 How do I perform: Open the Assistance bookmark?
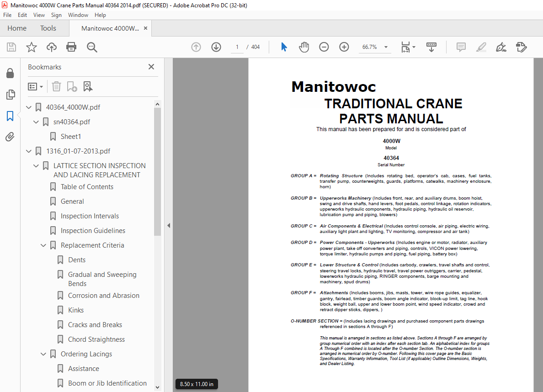tap(84, 369)
